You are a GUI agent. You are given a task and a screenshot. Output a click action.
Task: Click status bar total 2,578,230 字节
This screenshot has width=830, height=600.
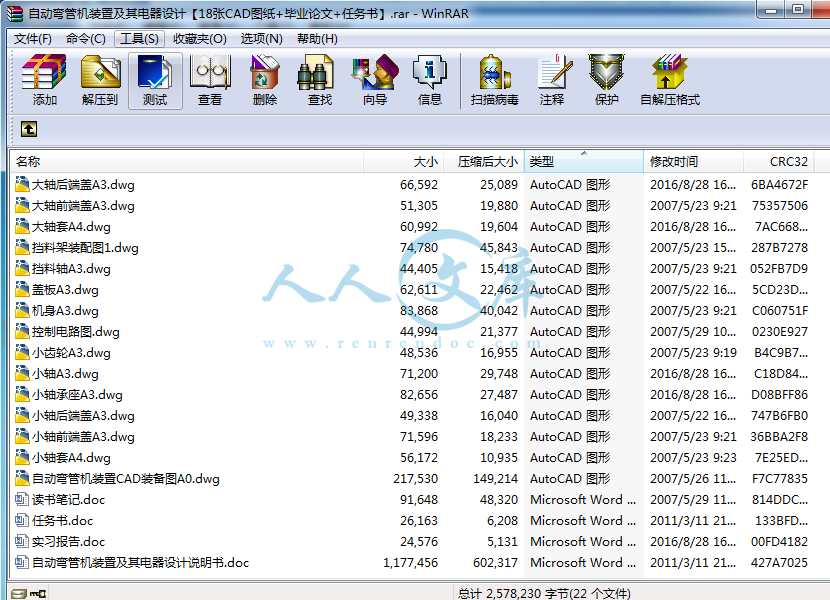pos(544,594)
